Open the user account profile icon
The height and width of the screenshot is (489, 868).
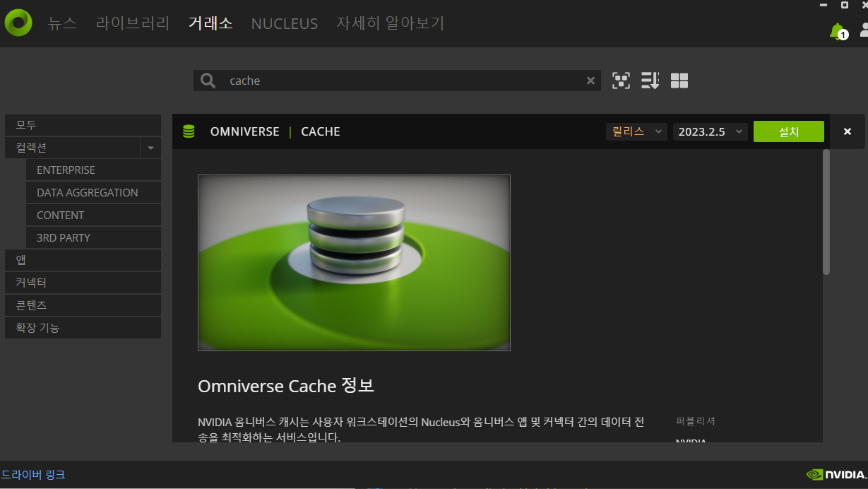pos(864,30)
